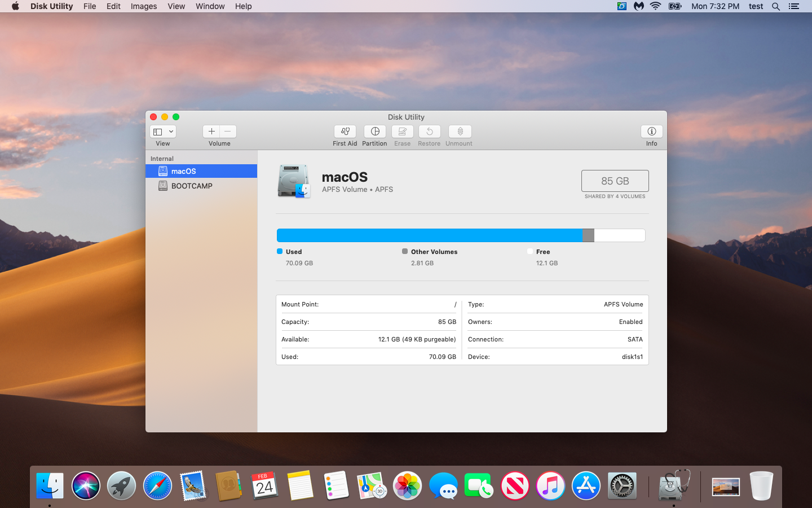Click the test user menu

756,6
